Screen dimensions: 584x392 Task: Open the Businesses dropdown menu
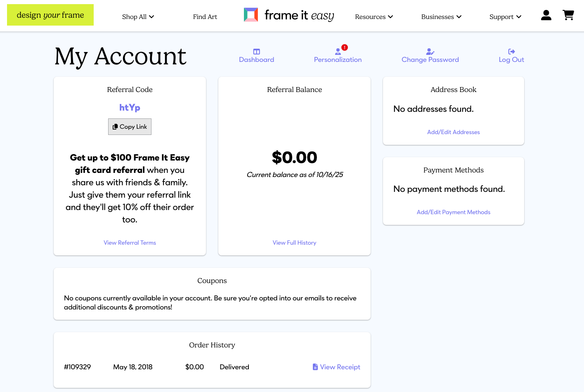point(441,17)
